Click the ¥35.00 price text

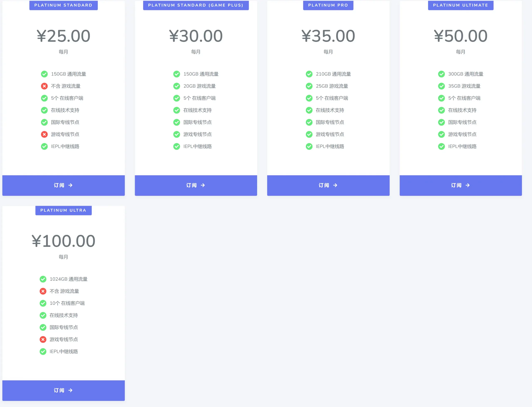[328, 36]
